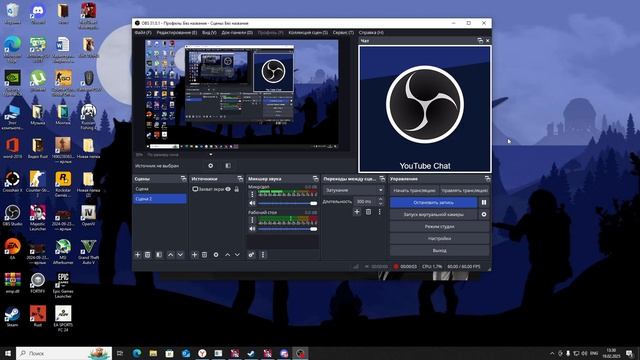
Task: Open microphone channel three-dot options
Action: click(x=252, y=195)
